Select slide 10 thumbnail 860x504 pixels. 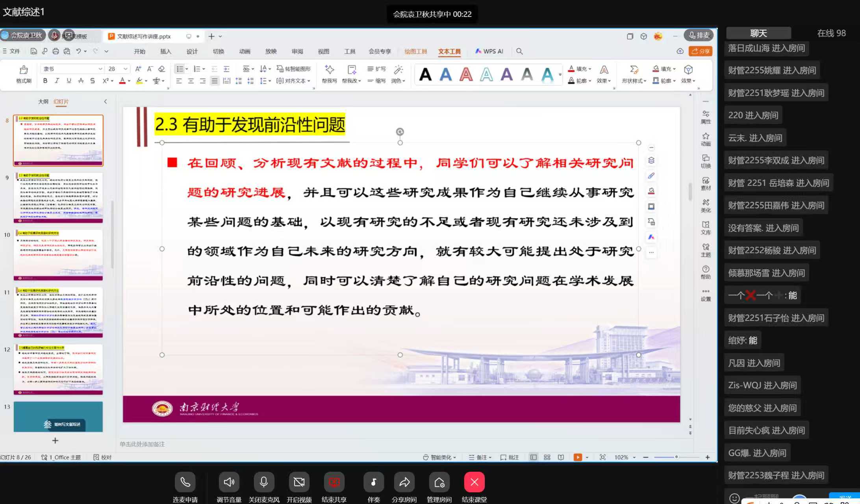tap(58, 254)
